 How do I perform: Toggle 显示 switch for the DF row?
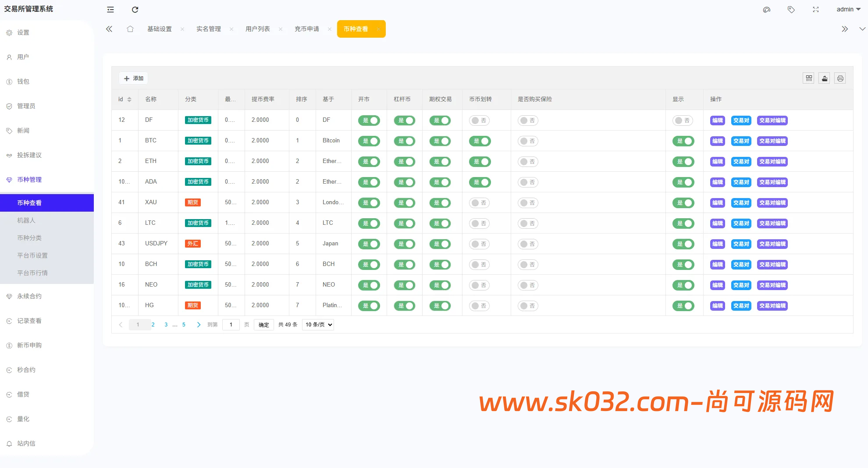[683, 121]
